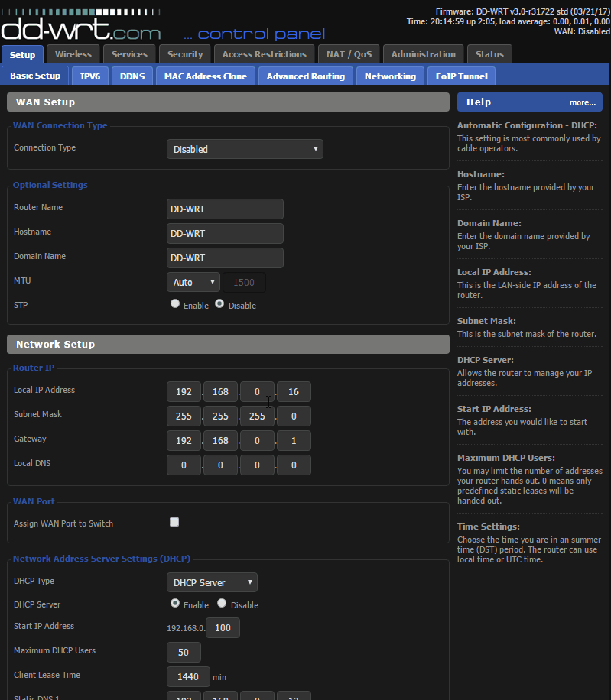Open the MAC Address Clone sub-tab

click(206, 76)
